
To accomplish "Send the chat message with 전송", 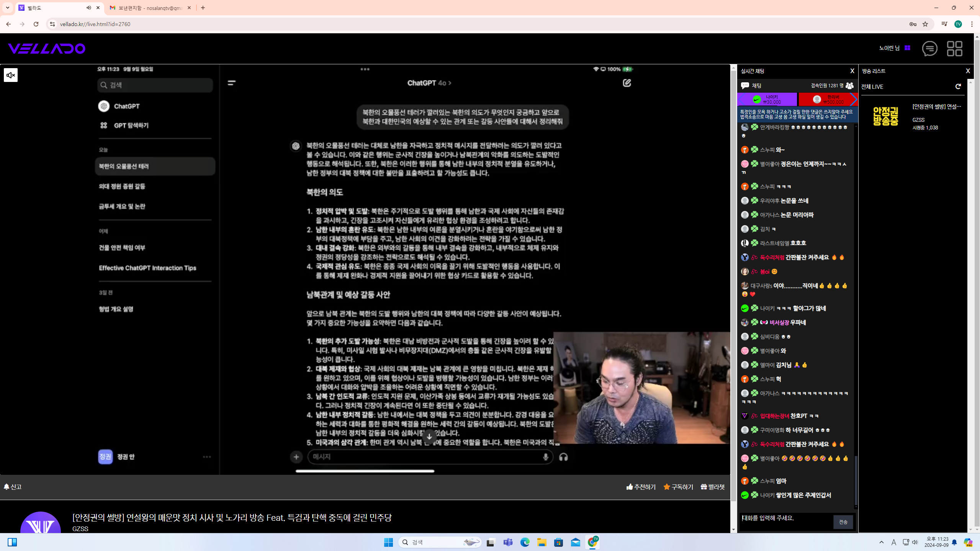I will click(x=843, y=522).
